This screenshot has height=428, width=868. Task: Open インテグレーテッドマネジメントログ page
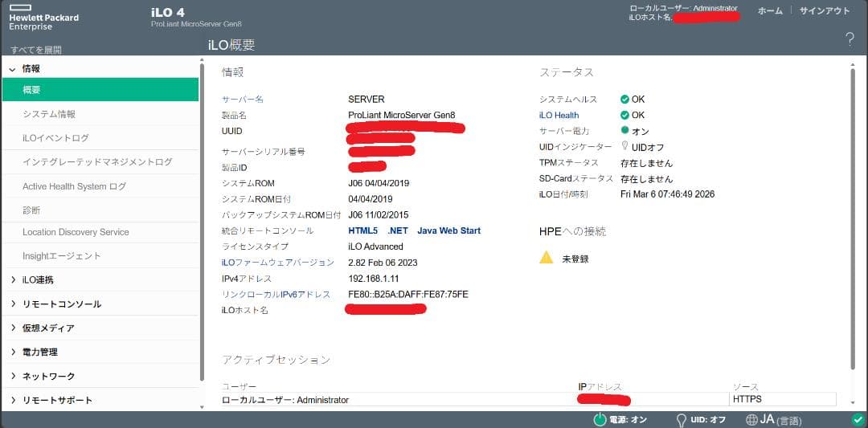tap(100, 162)
